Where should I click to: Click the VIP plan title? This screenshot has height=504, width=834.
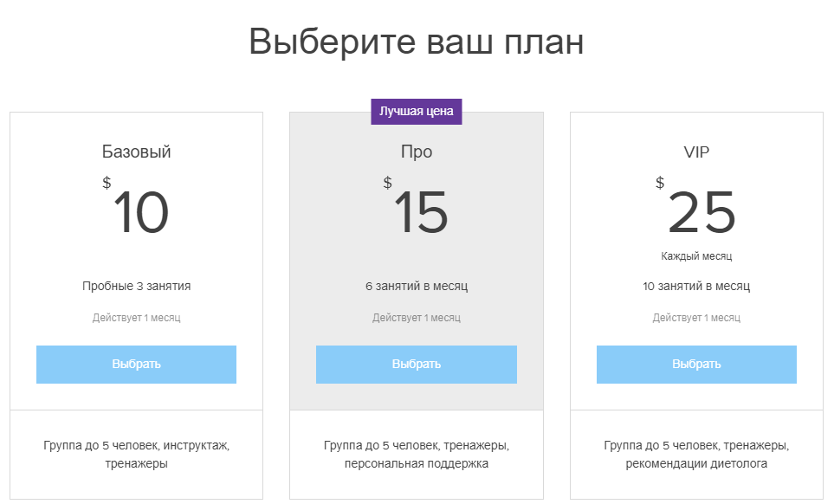tap(696, 152)
